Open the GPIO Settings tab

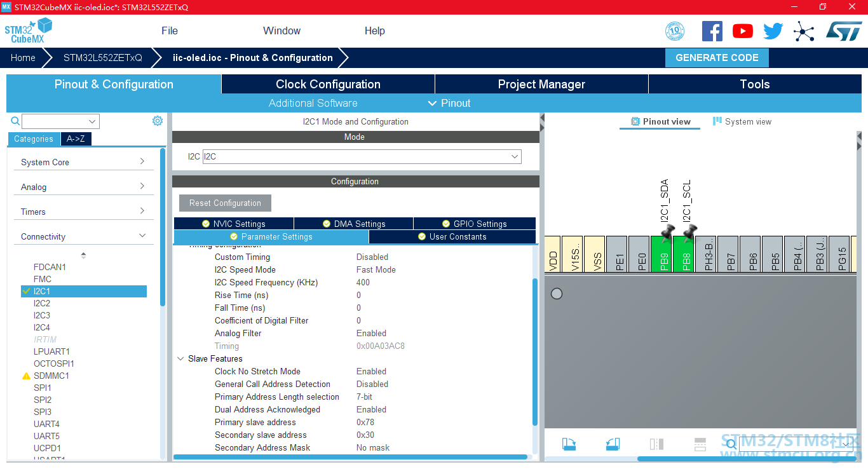[475, 224]
